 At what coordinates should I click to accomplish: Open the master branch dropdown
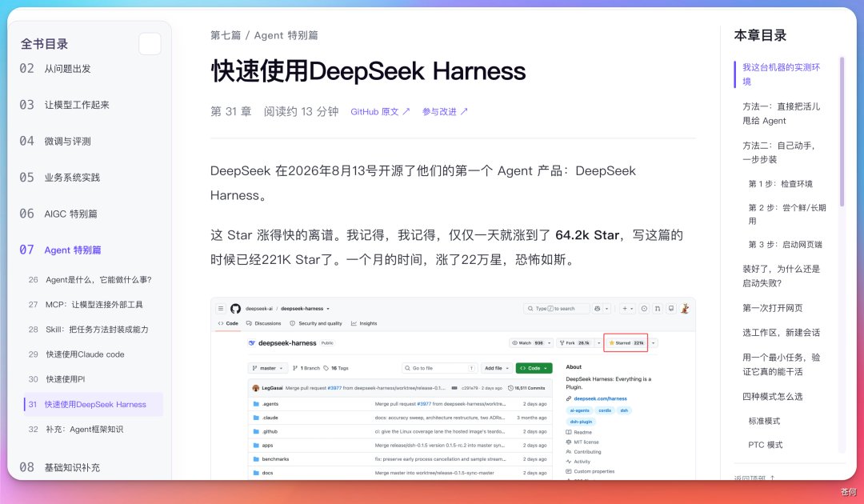(268, 368)
